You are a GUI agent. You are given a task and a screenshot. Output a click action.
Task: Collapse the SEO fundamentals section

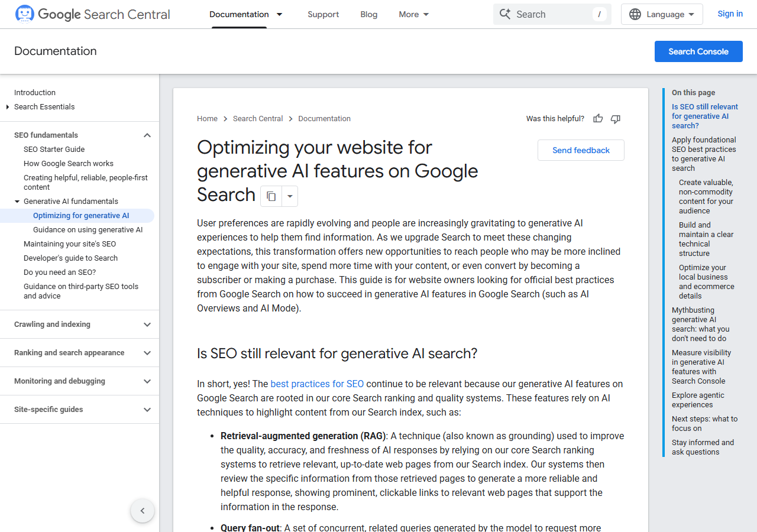[147, 135]
